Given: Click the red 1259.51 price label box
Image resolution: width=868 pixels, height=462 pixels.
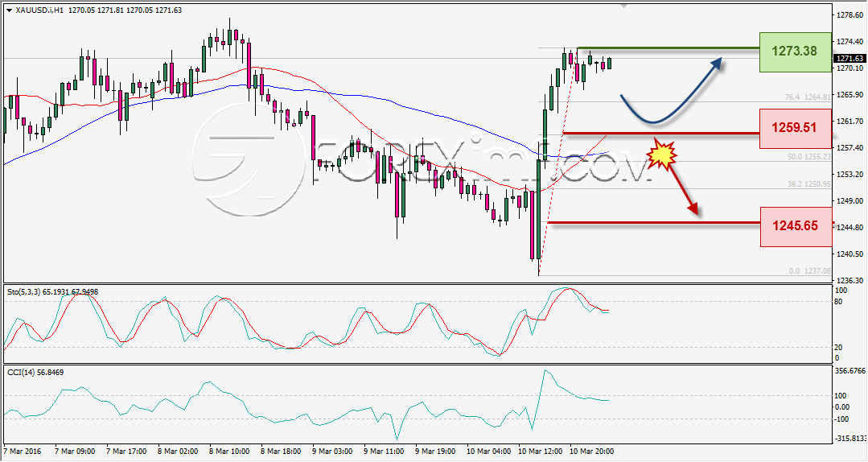Looking at the screenshot, I should pos(795,128).
